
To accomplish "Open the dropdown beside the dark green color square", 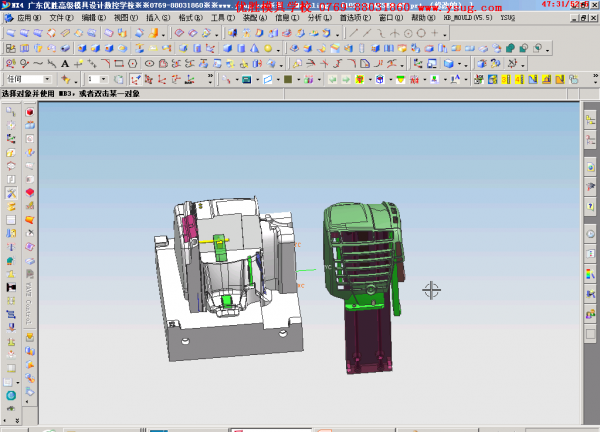I will [298, 80].
